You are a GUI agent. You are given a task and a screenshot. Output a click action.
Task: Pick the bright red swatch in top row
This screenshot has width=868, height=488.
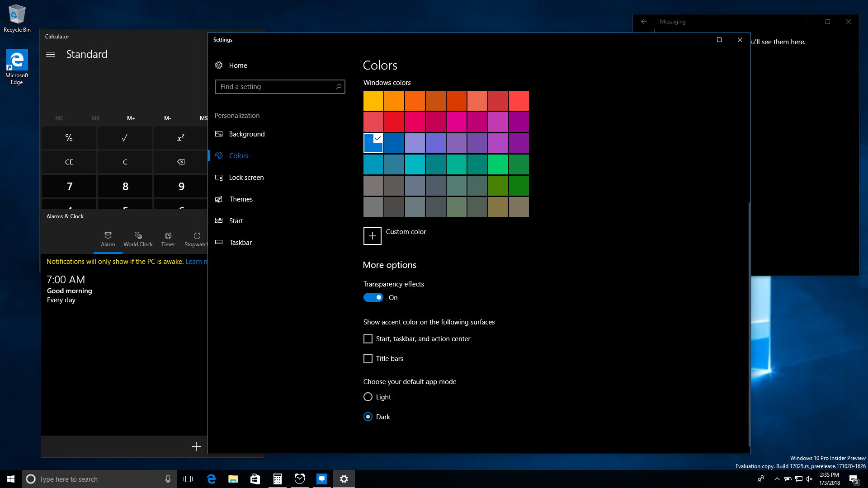[x=519, y=101]
